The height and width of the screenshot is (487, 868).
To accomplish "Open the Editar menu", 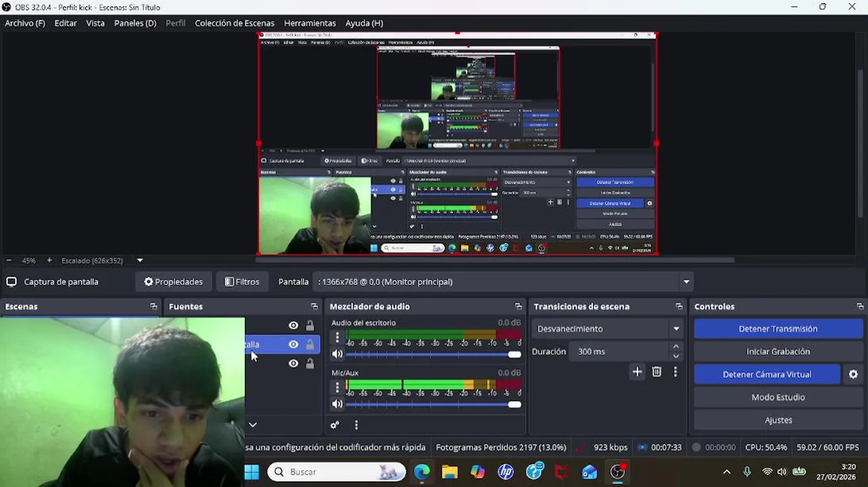I will (x=66, y=23).
